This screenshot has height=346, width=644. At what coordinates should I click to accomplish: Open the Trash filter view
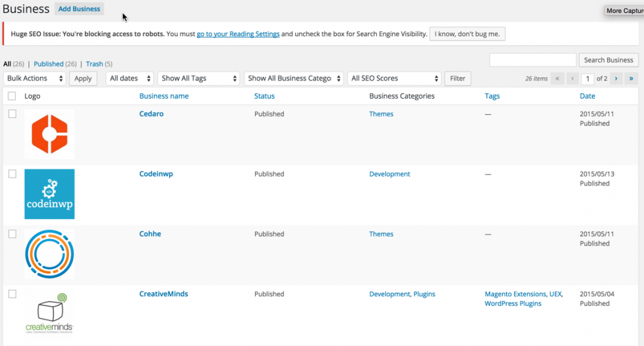pos(94,64)
